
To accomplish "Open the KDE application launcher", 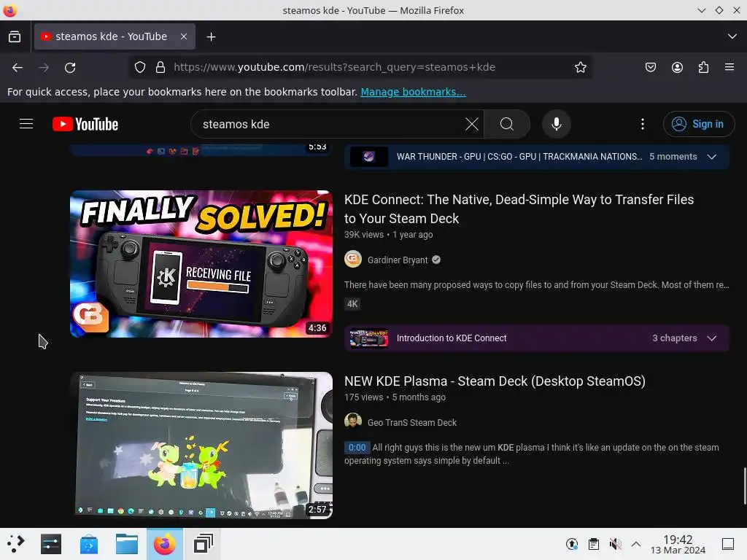I will pos(15,544).
